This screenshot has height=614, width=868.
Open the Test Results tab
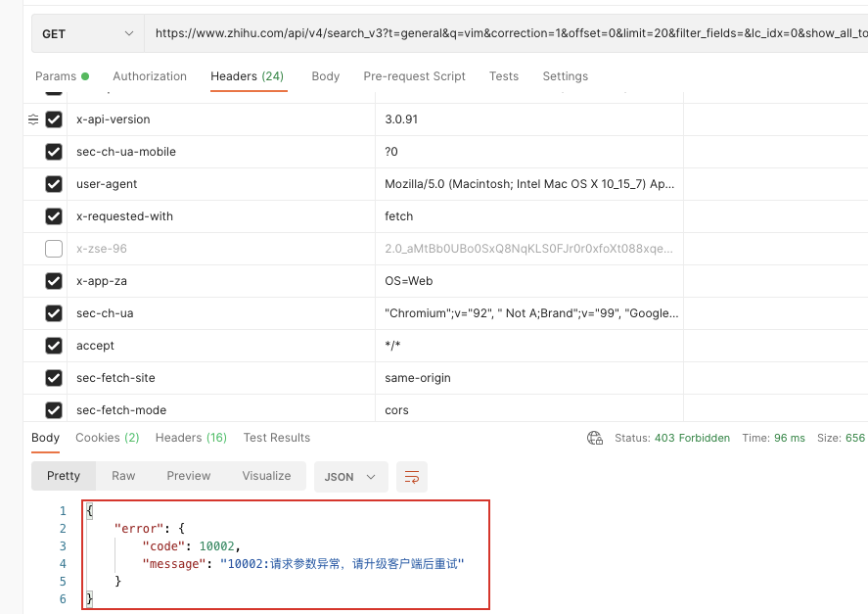point(277,438)
